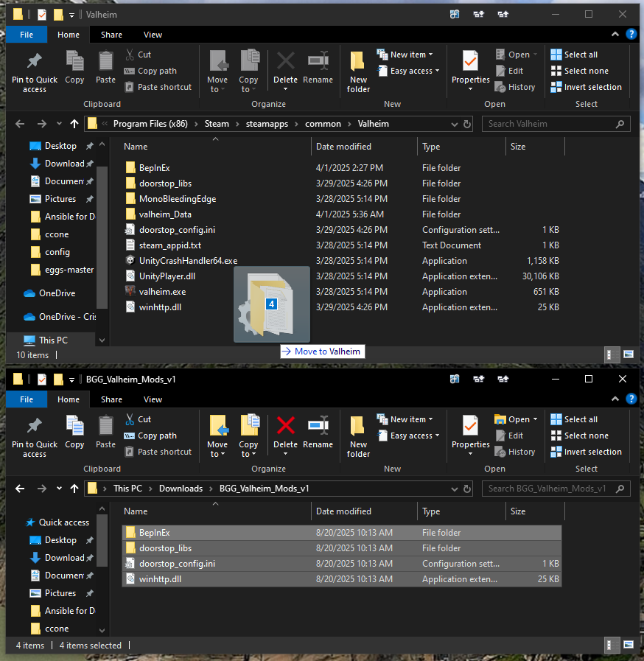Open New item dropdown in BGG_Valheim_Mods_v1 window
Image resolution: width=644 pixels, height=661 pixels.
pyautogui.click(x=405, y=419)
